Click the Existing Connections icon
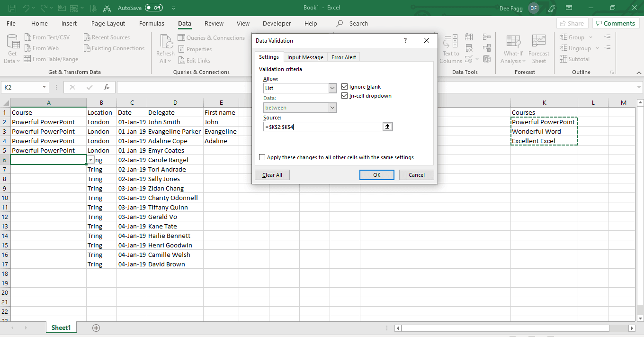 coord(87,48)
